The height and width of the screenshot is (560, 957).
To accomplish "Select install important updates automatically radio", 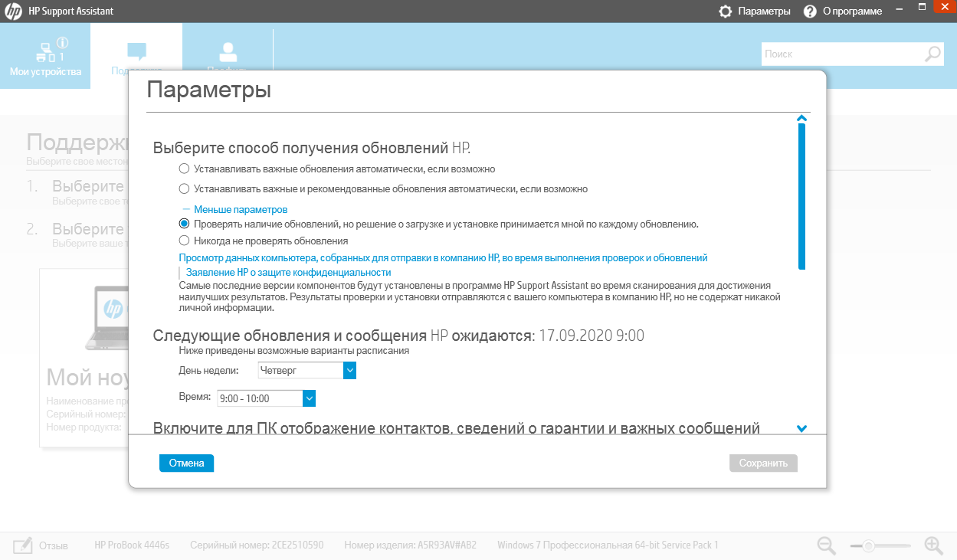I will tap(184, 169).
